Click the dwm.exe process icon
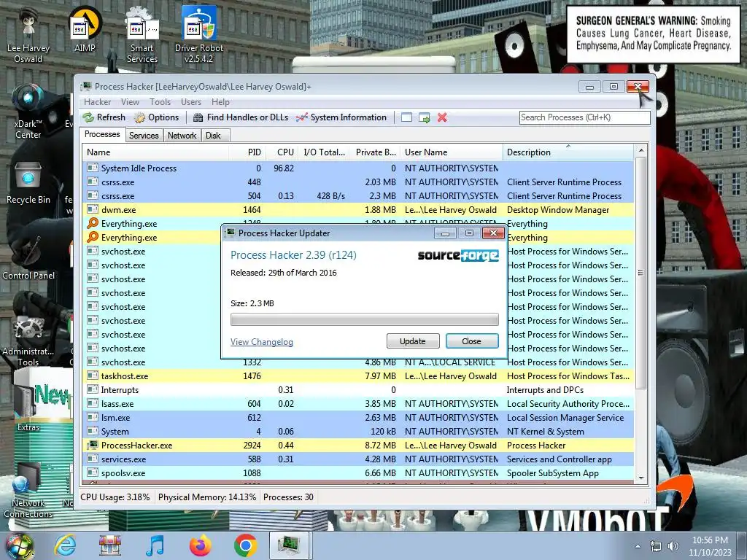The image size is (747, 560). [x=93, y=209]
